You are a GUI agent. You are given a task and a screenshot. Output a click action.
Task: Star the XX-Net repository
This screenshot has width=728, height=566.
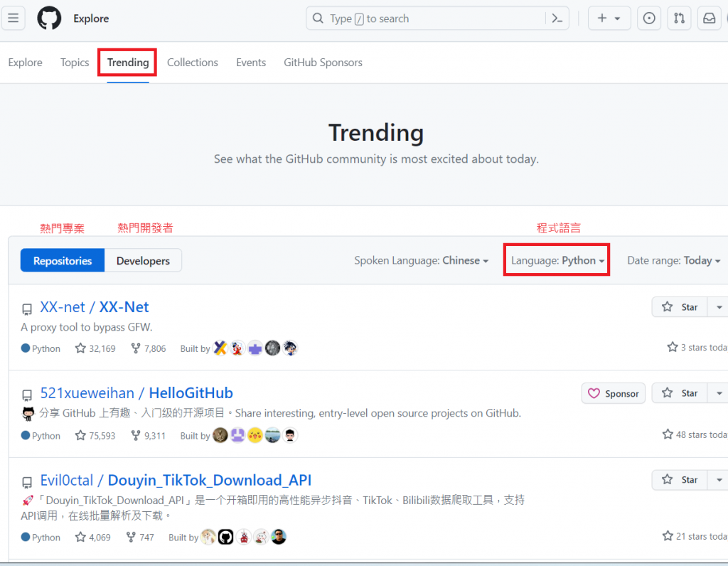point(680,307)
